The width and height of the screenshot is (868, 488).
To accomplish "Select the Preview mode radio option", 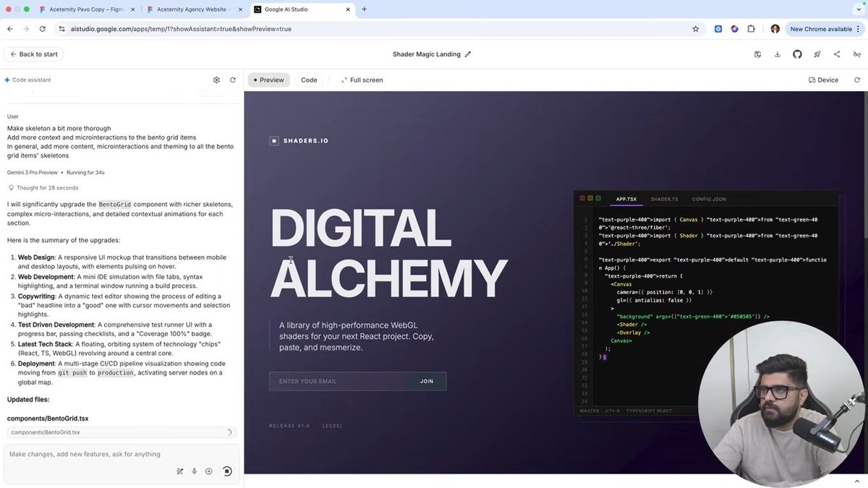I will [268, 80].
